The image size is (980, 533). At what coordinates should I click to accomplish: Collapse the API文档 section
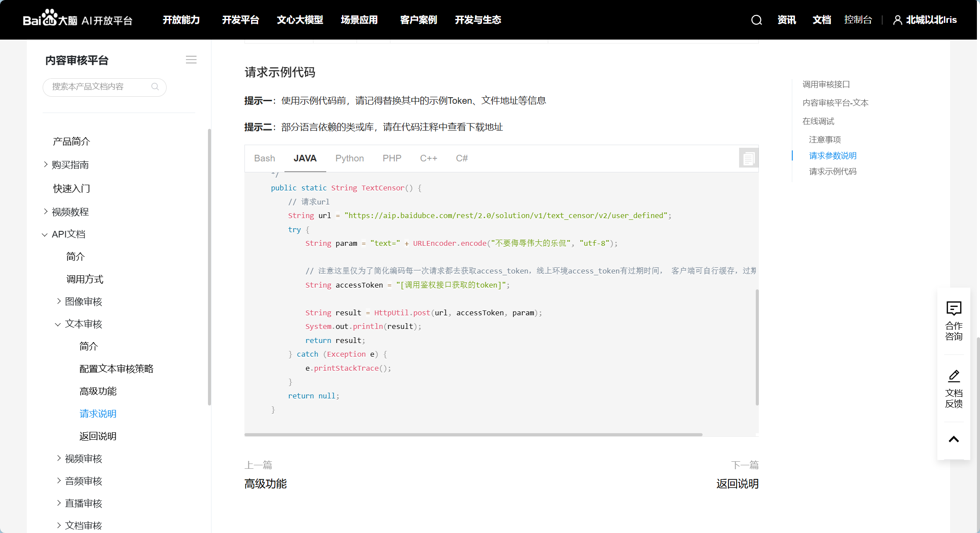pyautogui.click(x=44, y=234)
